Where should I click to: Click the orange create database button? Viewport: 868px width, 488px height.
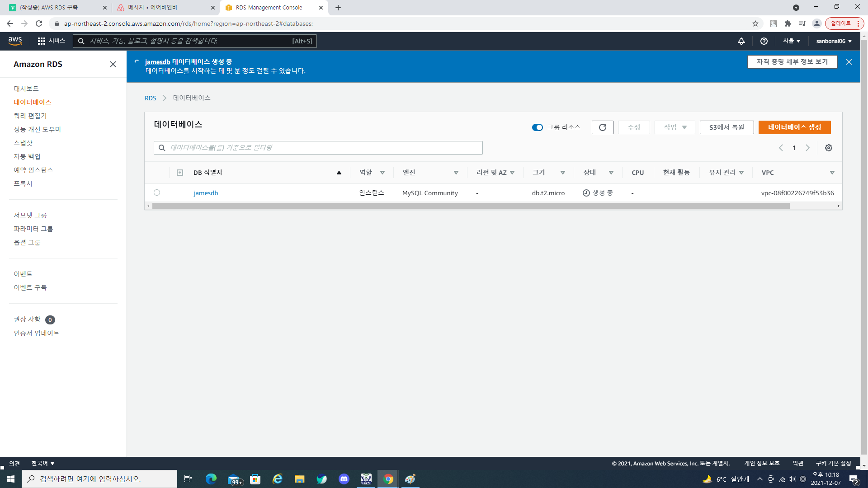coord(794,127)
